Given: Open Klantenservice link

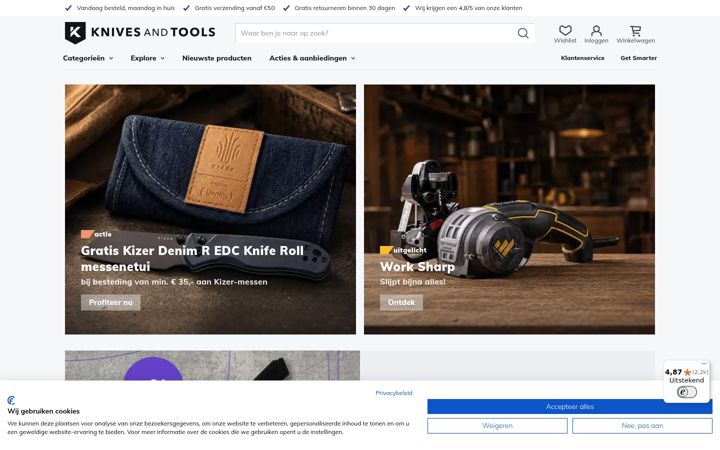Looking at the screenshot, I should point(582,58).
